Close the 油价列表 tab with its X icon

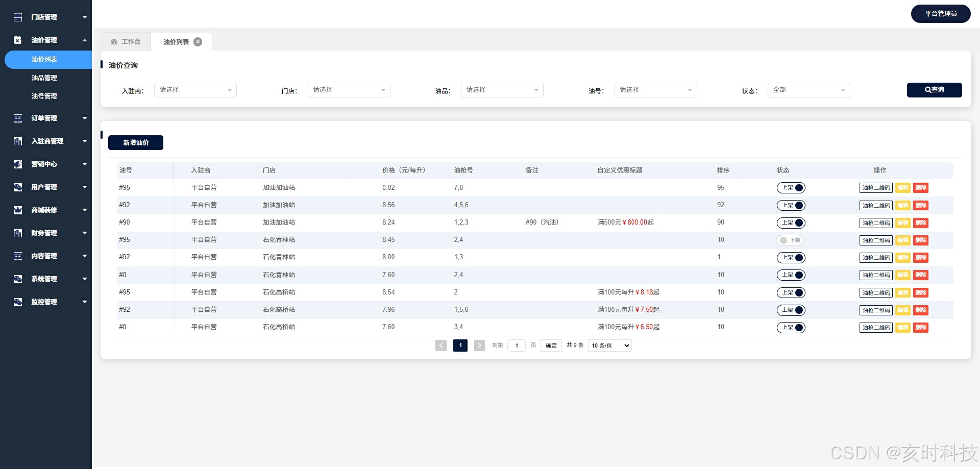tap(198, 42)
